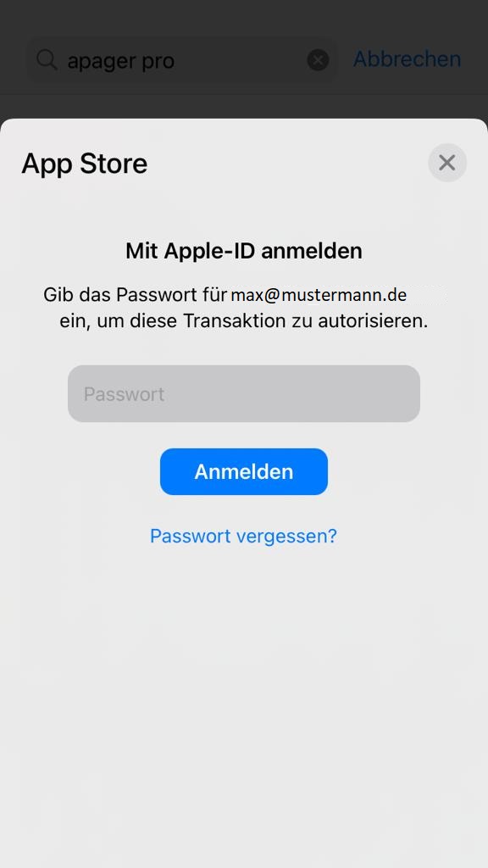This screenshot has width=488, height=868.
Task: Click the Mit Apple-ID anmelden heading
Action: click(244, 251)
